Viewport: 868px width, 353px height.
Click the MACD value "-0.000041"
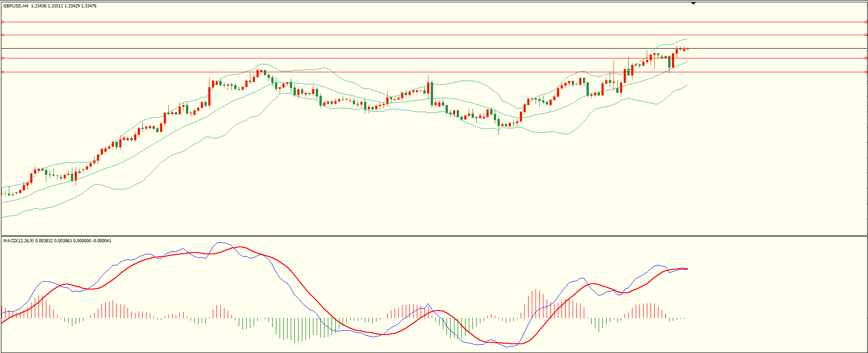(x=102, y=241)
